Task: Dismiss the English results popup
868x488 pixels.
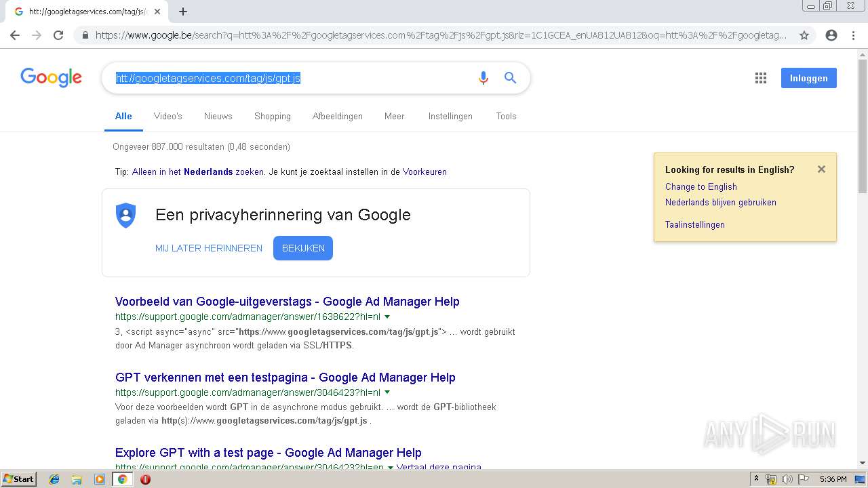Action: click(821, 169)
